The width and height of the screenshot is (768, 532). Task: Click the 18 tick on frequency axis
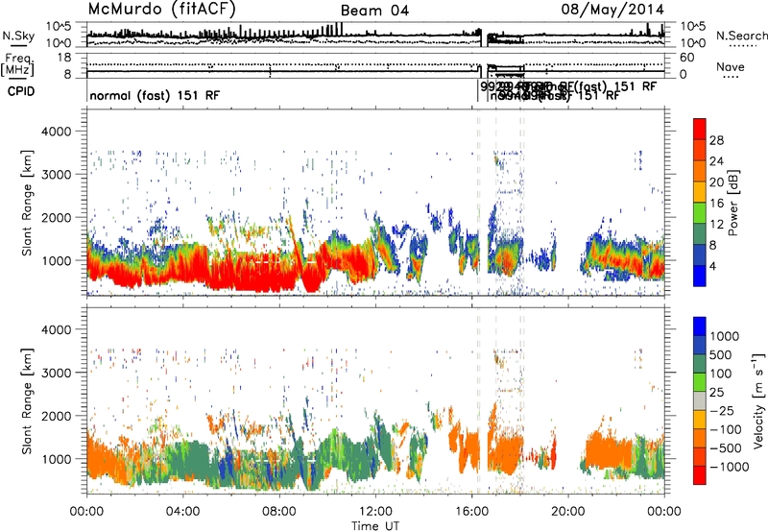(64, 58)
